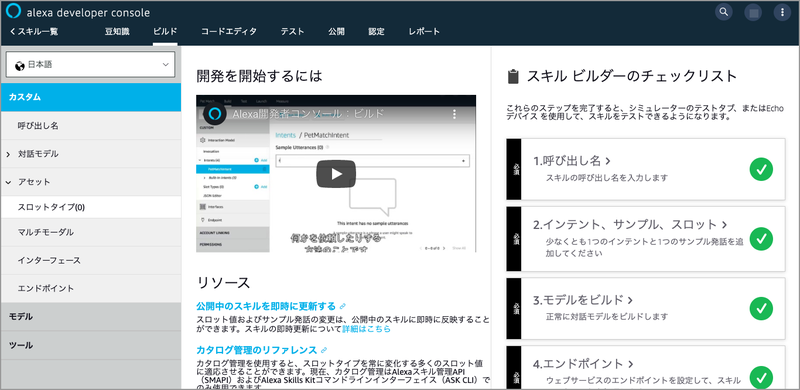The height and width of the screenshot is (390, 800).
Task: Click the Alexa channel logo on video
Action: 215,114
